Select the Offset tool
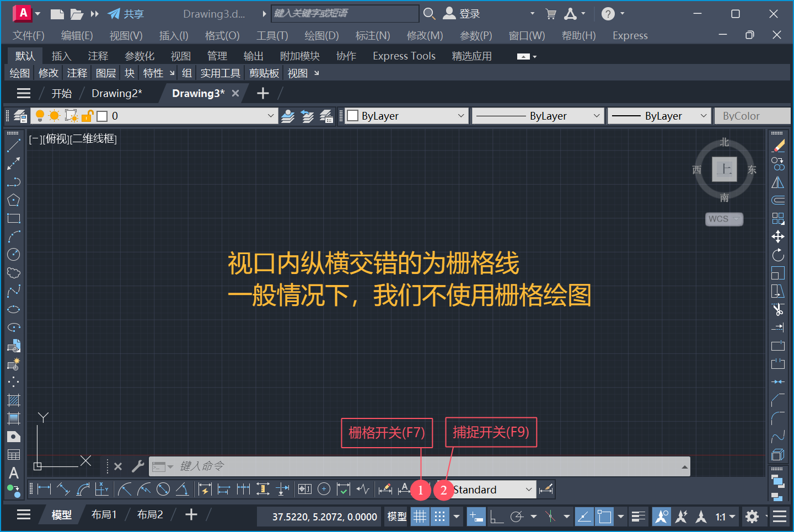Image resolution: width=794 pixels, height=532 pixels. (x=778, y=200)
